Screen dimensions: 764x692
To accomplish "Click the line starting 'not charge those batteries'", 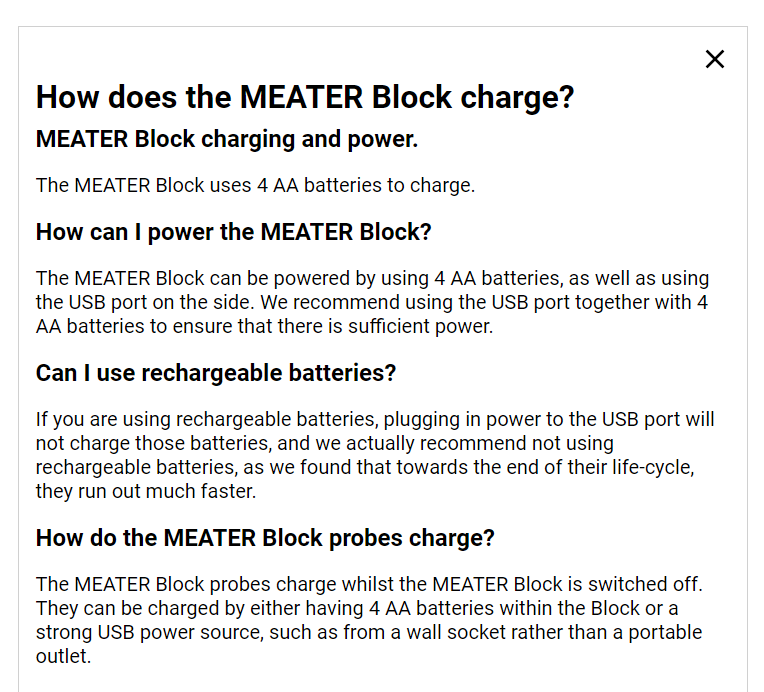I will coord(325,443).
